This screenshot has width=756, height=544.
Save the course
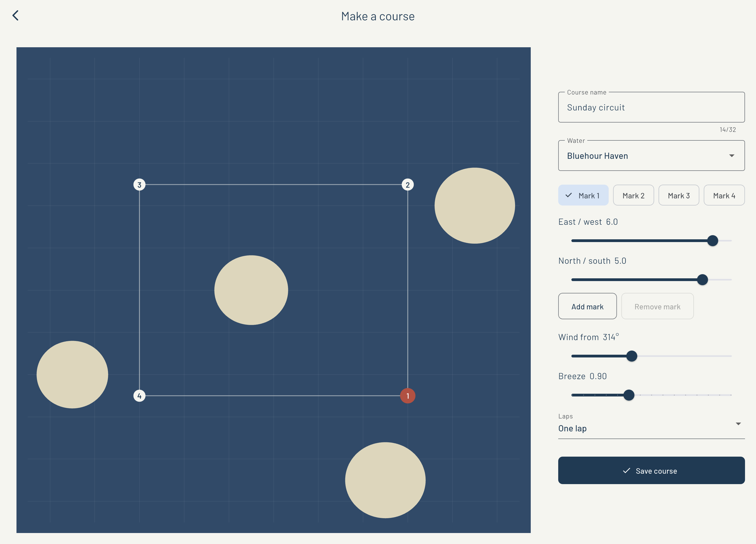[x=651, y=470]
